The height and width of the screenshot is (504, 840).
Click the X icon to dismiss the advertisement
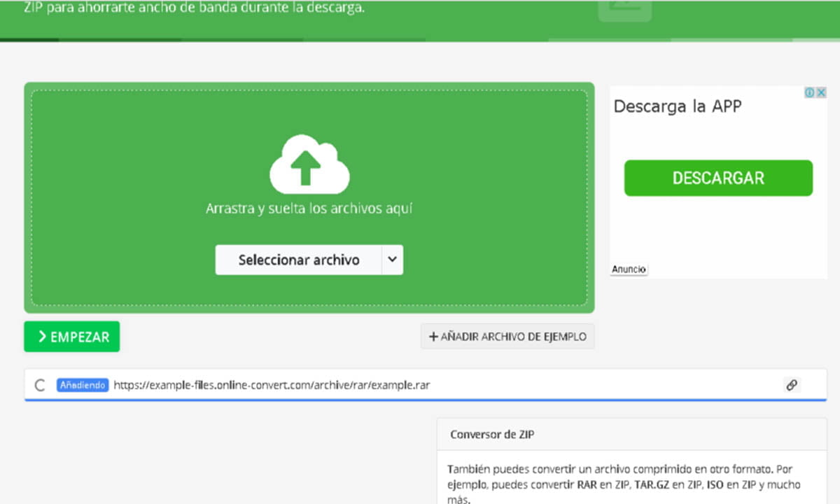(x=820, y=92)
